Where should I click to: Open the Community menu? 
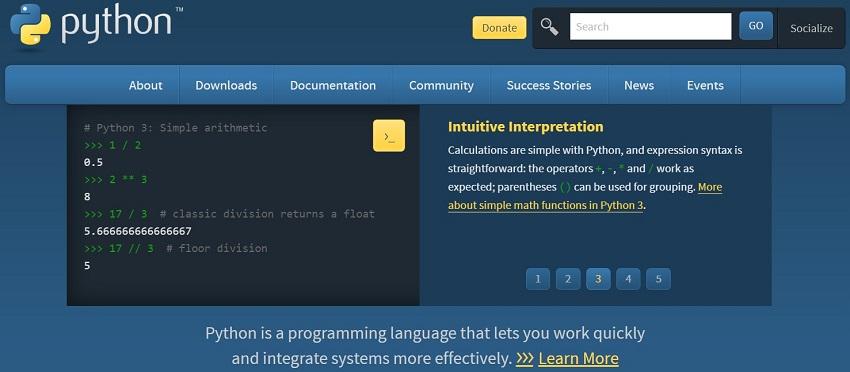(441, 85)
